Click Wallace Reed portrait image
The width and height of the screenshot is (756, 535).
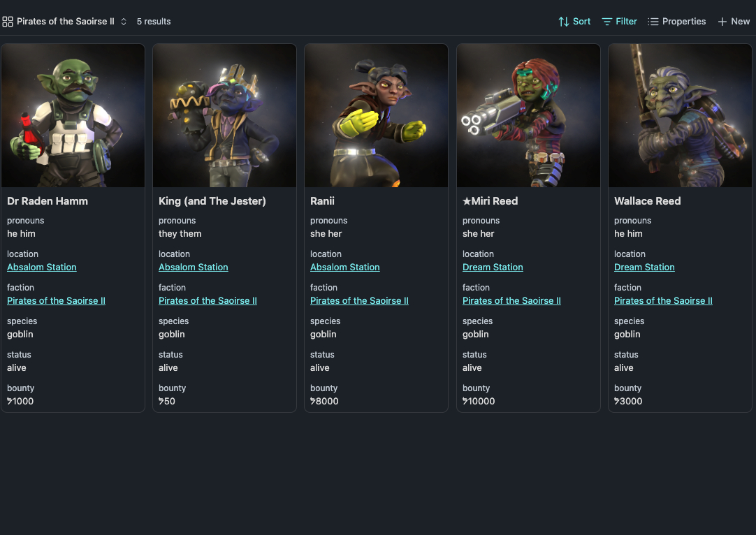680,116
